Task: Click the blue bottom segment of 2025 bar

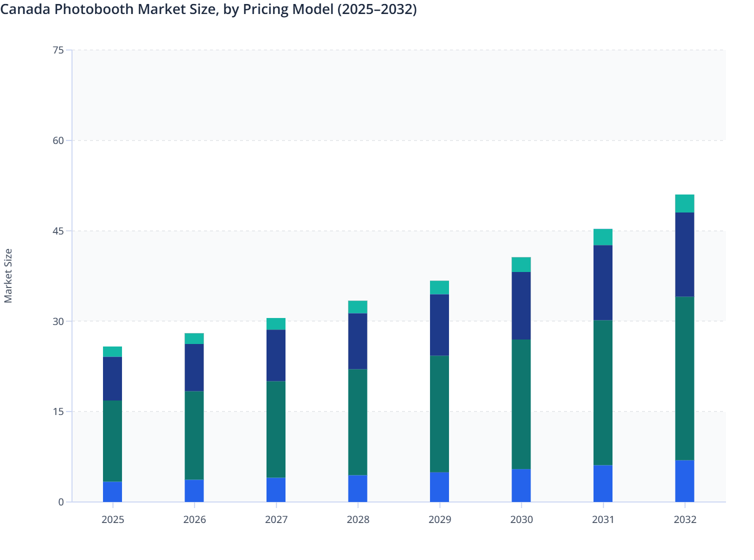Action: point(112,492)
